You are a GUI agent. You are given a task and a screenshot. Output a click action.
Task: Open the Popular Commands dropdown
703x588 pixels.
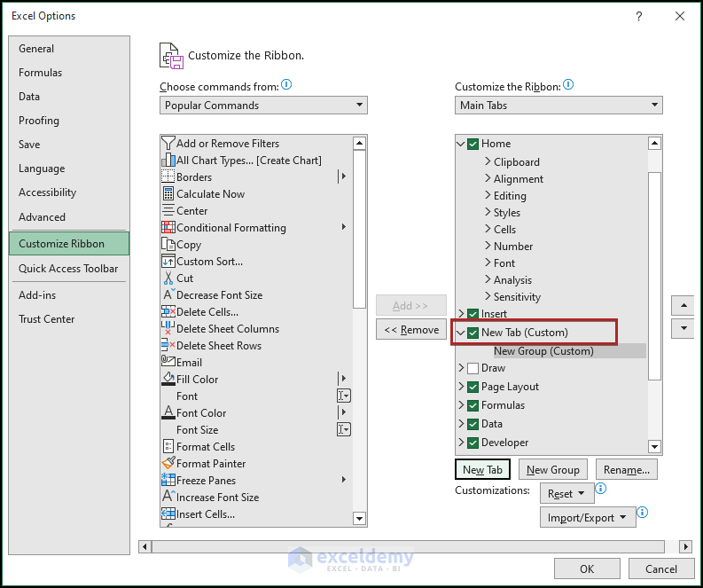click(263, 105)
